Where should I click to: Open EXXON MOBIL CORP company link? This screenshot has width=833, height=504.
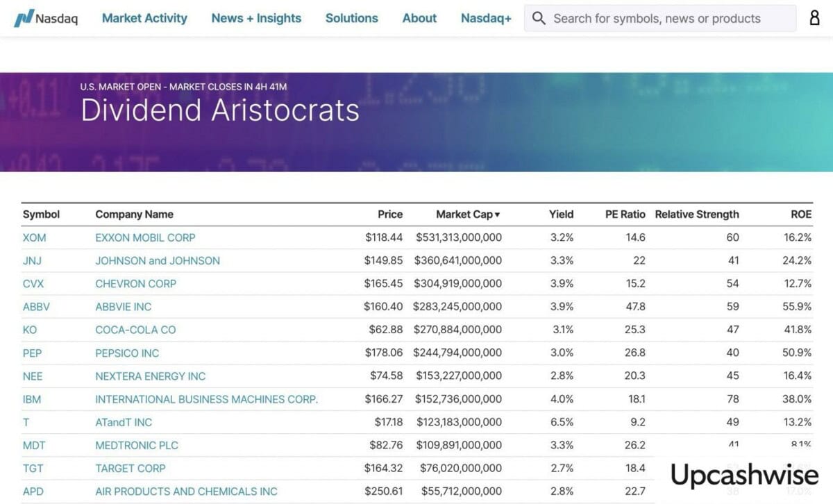coord(145,237)
